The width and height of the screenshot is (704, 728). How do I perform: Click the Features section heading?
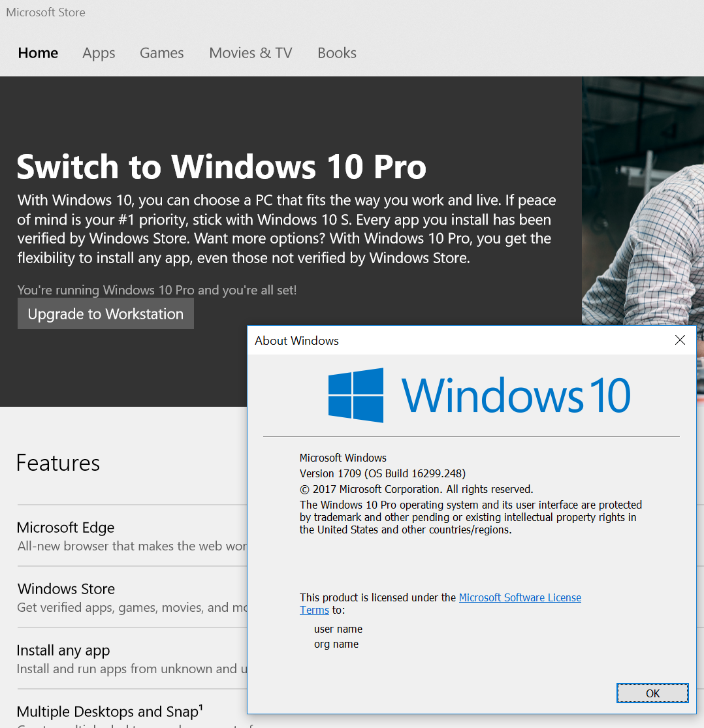[58, 463]
